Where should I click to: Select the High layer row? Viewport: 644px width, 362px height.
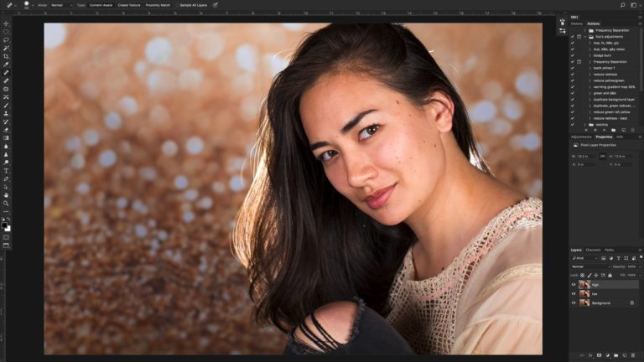[605, 284]
